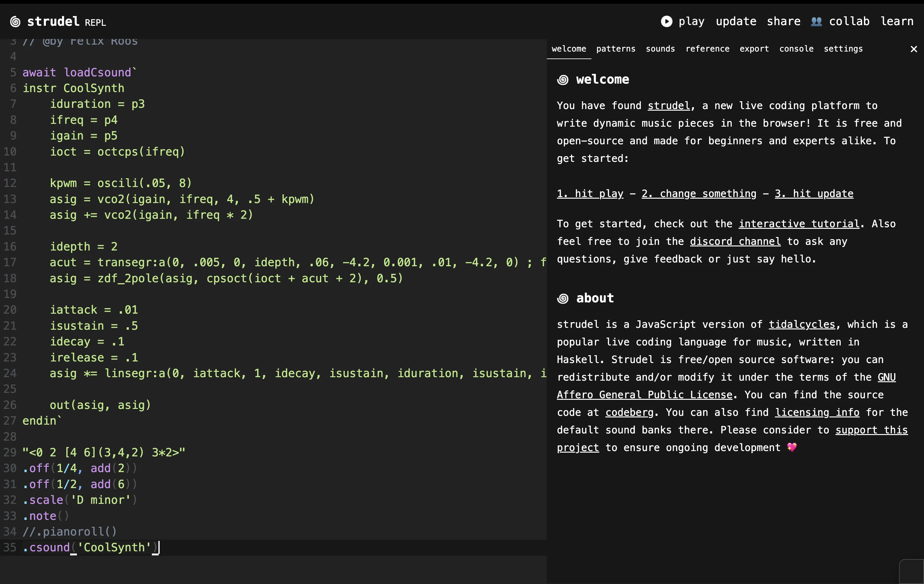The image size is (924, 584).
Task: Switch to the patterns tab
Action: (615, 49)
